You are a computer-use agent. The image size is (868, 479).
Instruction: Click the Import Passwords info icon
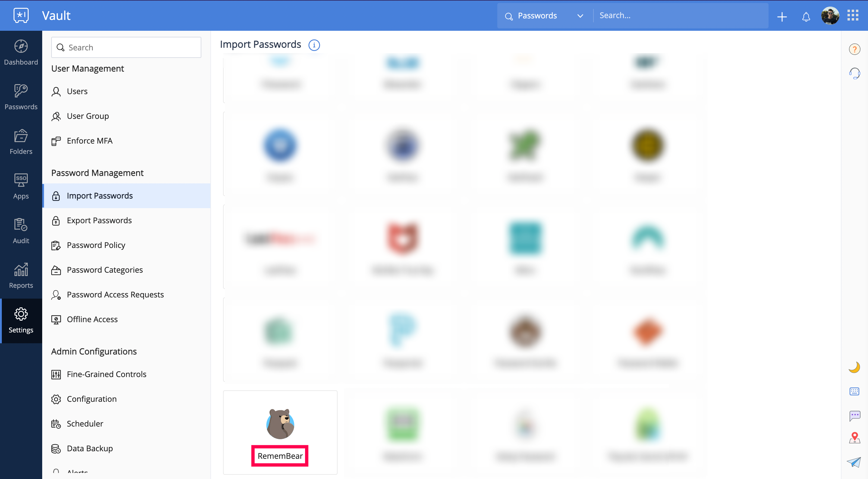[x=314, y=45]
